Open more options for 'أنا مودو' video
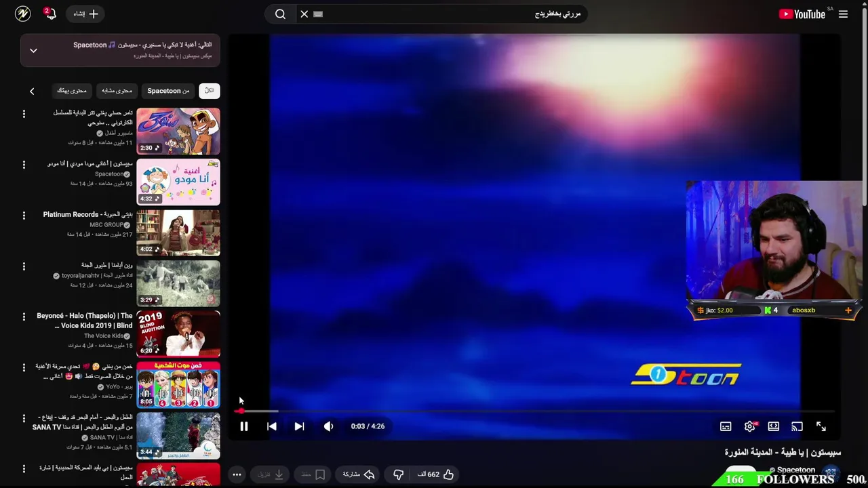 (24, 165)
